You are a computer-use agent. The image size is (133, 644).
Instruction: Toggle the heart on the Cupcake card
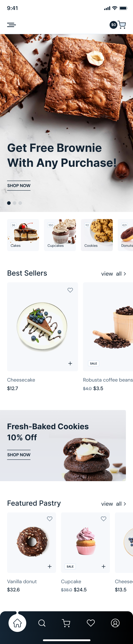(x=104, y=519)
